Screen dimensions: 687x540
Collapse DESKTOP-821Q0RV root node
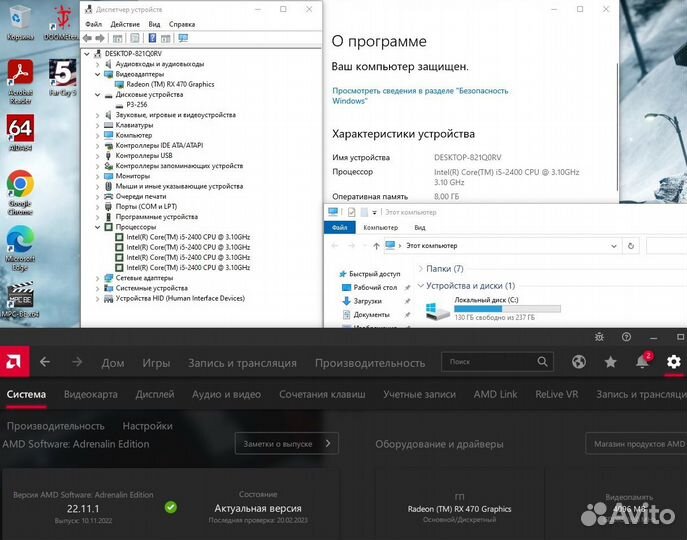(x=87, y=54)
